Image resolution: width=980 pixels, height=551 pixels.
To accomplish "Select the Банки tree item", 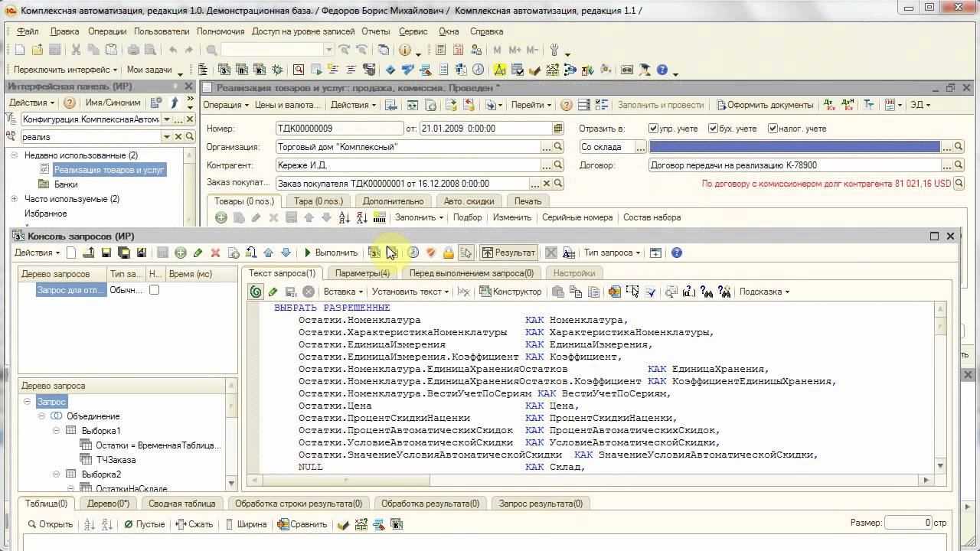I will click(66, 184).
